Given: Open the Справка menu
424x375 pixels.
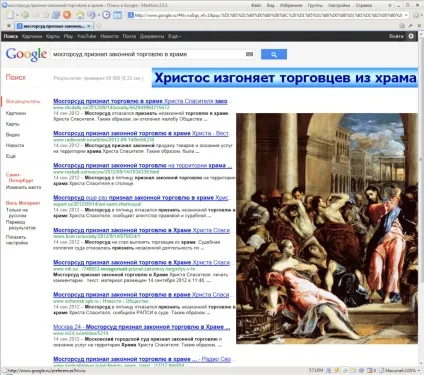Looking at the screenshot, I should click(364, 5).
